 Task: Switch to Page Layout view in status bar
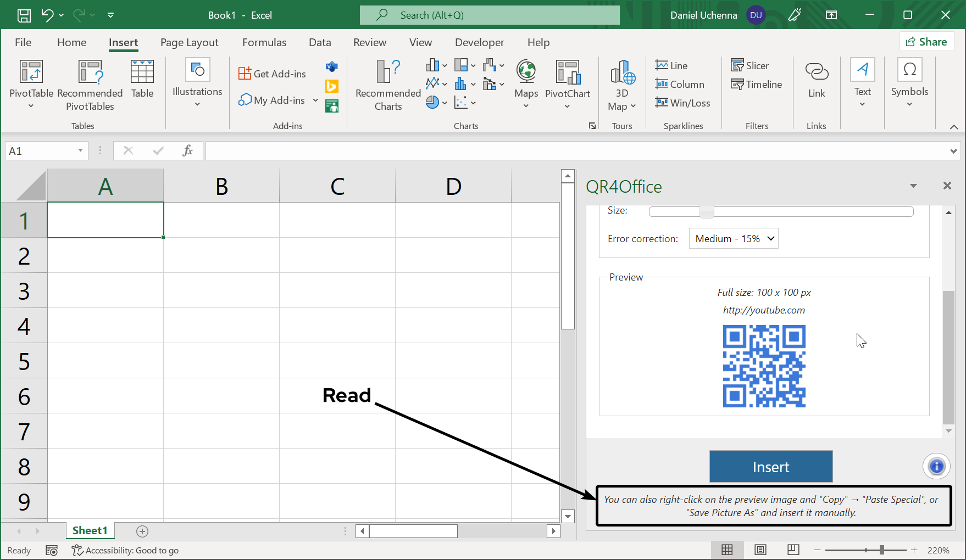[760, 550]
